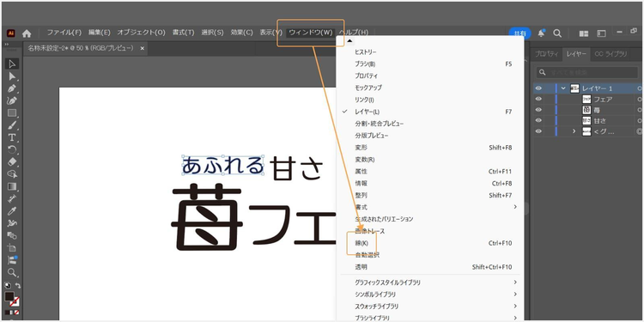Select the Direct Selection tool
The width and height of the screenshot is (644, 322).
[12, 76]
